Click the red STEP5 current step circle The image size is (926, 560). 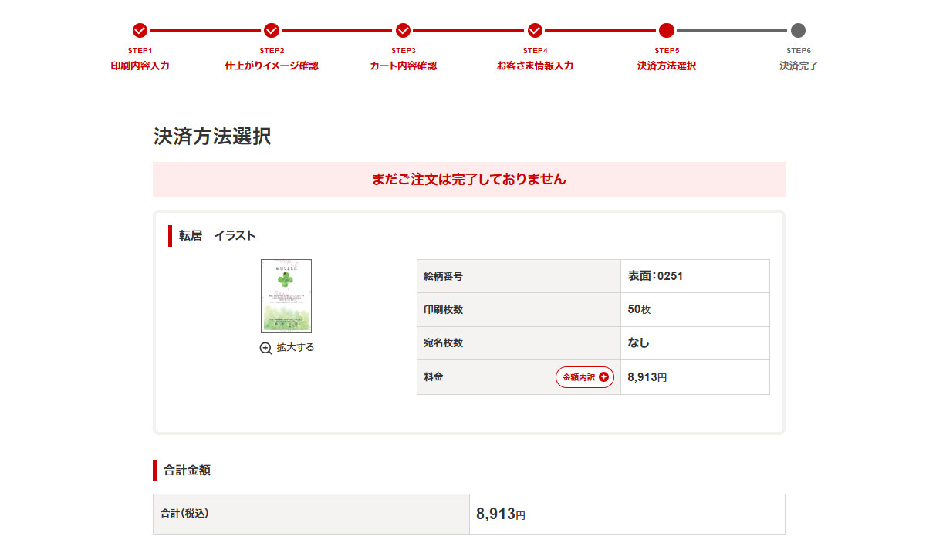(x=667, y=31)
